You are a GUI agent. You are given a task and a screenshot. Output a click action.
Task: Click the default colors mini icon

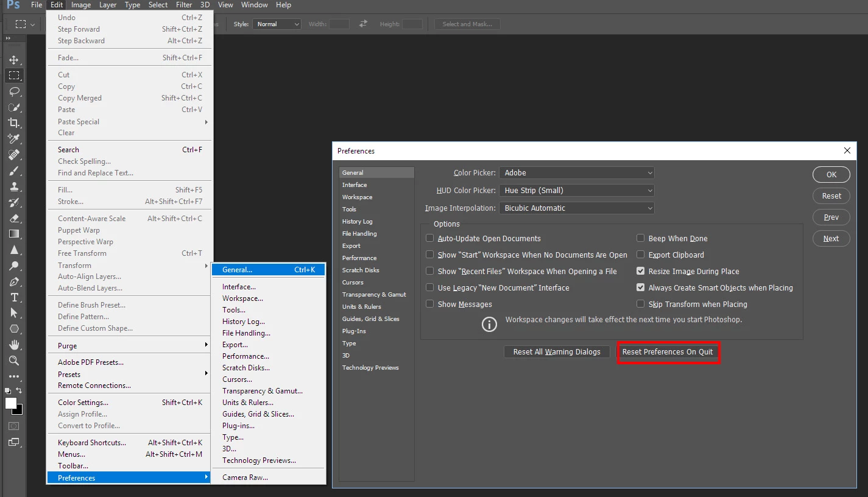coord(7,391)
